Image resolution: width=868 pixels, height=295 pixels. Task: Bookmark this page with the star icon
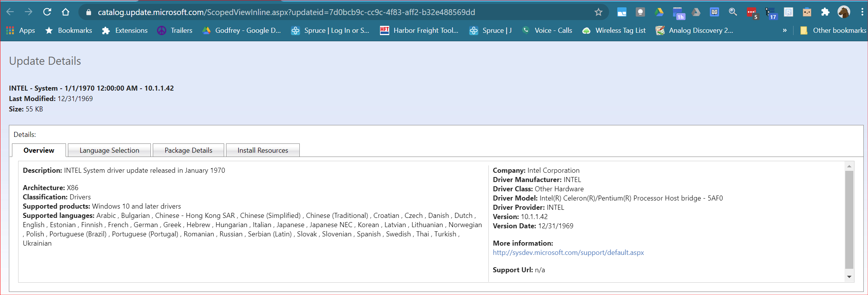point(598,12)
